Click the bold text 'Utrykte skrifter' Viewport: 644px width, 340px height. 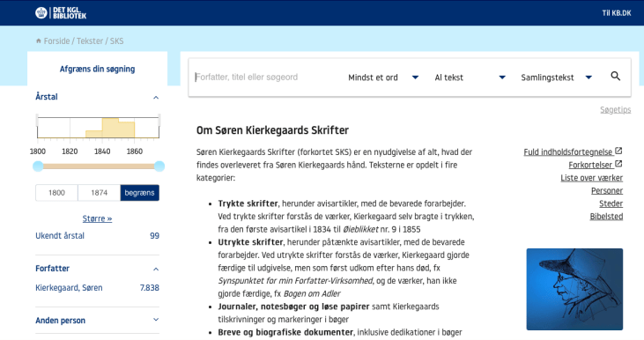pos(250,242)
